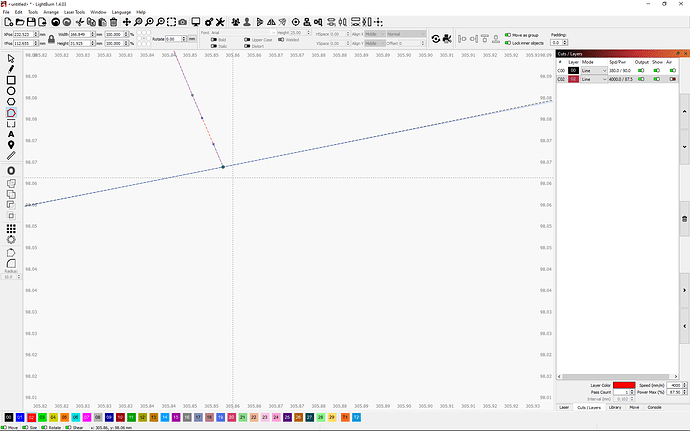Open the Laser Tools menu

tap(74, 12)
